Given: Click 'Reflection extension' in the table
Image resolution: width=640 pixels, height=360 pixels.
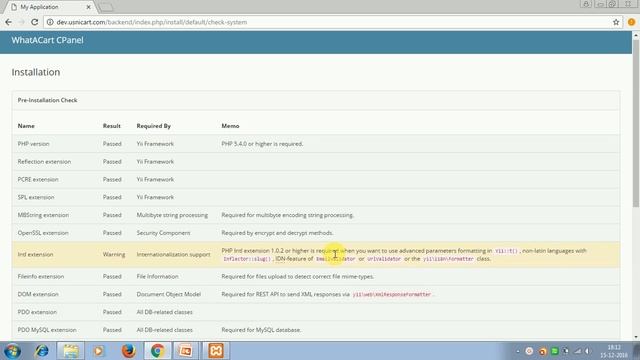Looking at the screenshot, I should click(44, 162).
